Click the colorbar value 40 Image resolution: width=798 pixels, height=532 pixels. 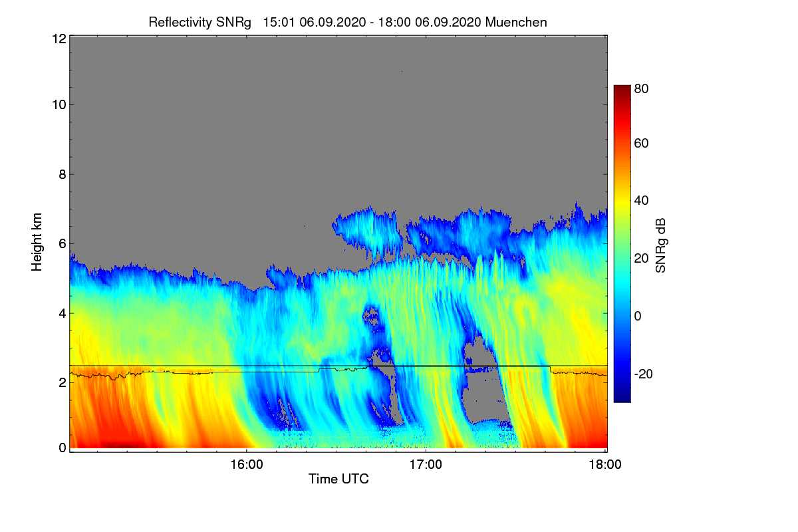click(642, 200)
